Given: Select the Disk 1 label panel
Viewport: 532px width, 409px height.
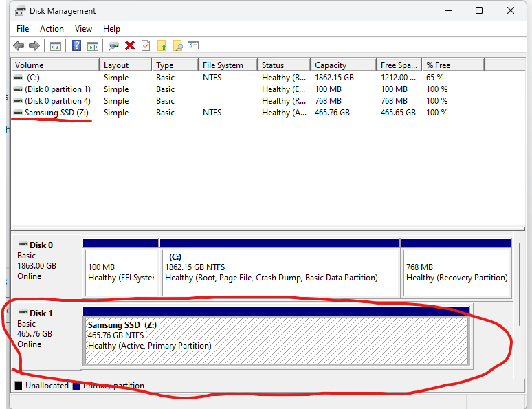Looking at the screenshot, I should pos(47,335).
